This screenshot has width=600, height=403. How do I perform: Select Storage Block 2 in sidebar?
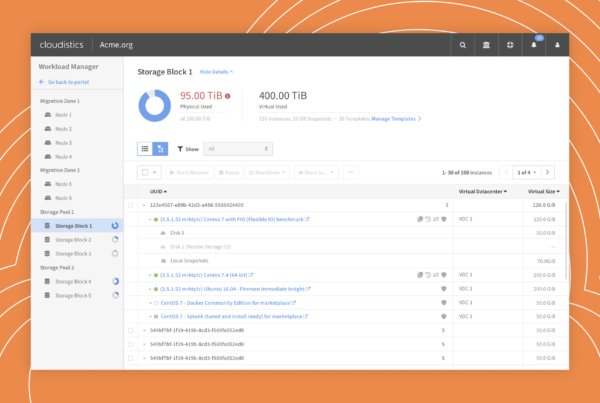pos(75,240)
